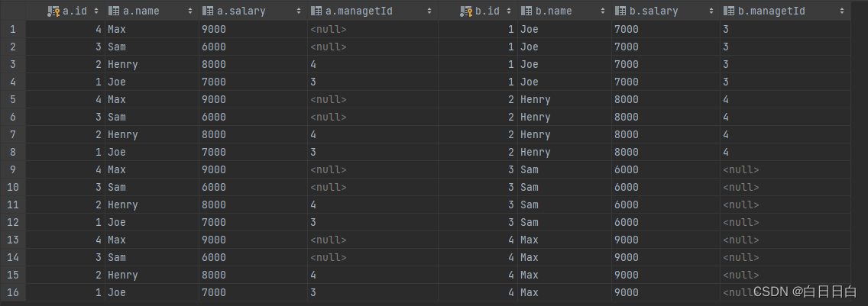Click the a.salary column type icon
Image resolution: width=868 pixels, height=306 pixels.
tap(207, 11)
